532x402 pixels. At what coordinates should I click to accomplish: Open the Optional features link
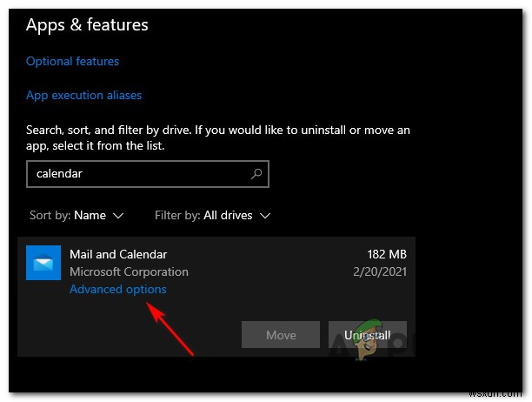[73, 62]
